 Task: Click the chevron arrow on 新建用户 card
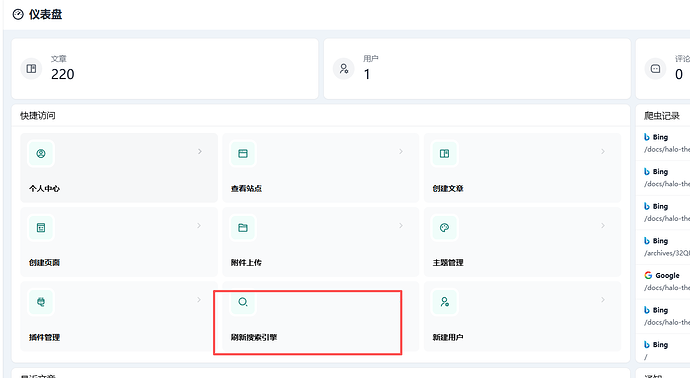603,300
